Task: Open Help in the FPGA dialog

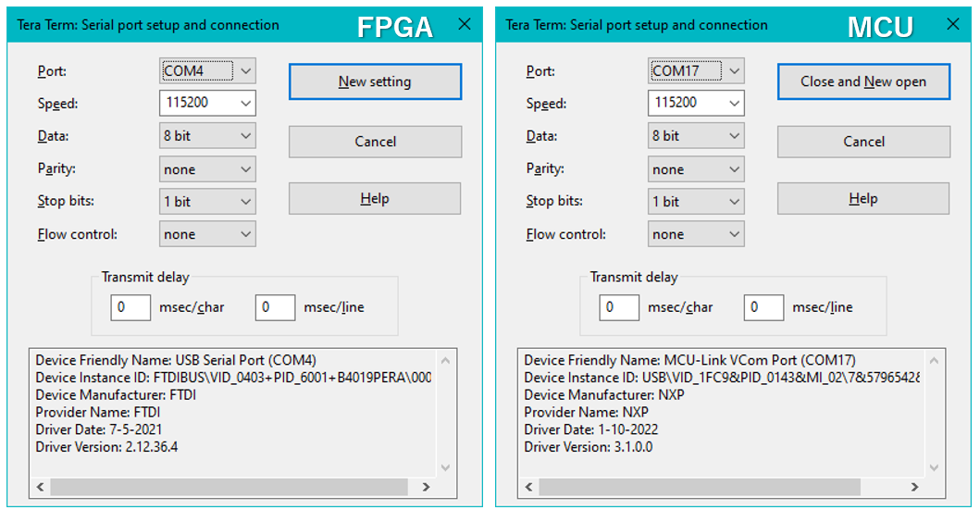Action: point(375,199)
